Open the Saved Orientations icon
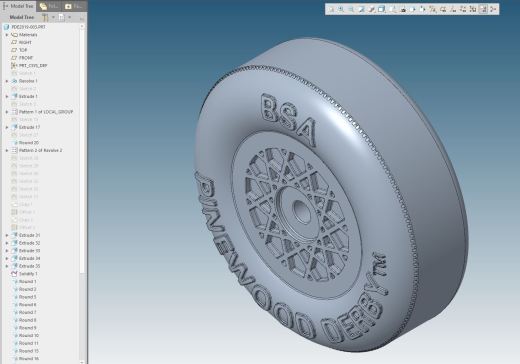The width and height of the screenshot is (520, 364). tap(393, 9)
